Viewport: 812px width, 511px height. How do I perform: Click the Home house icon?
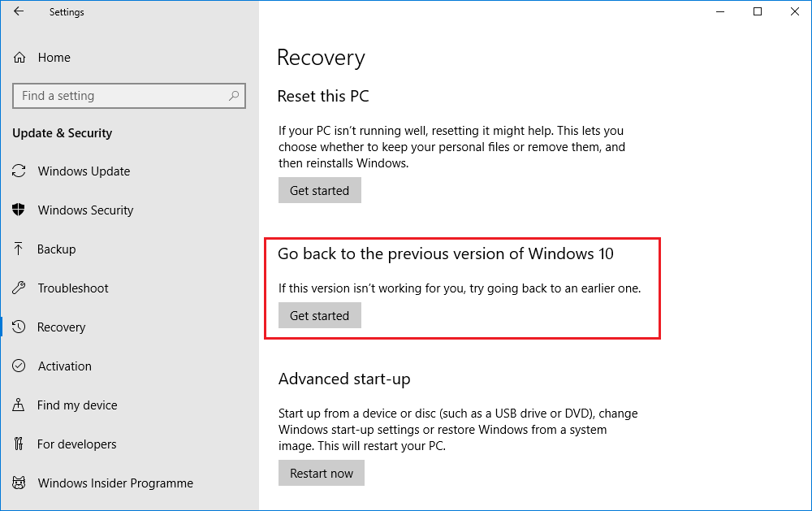(x=19, y=58)
